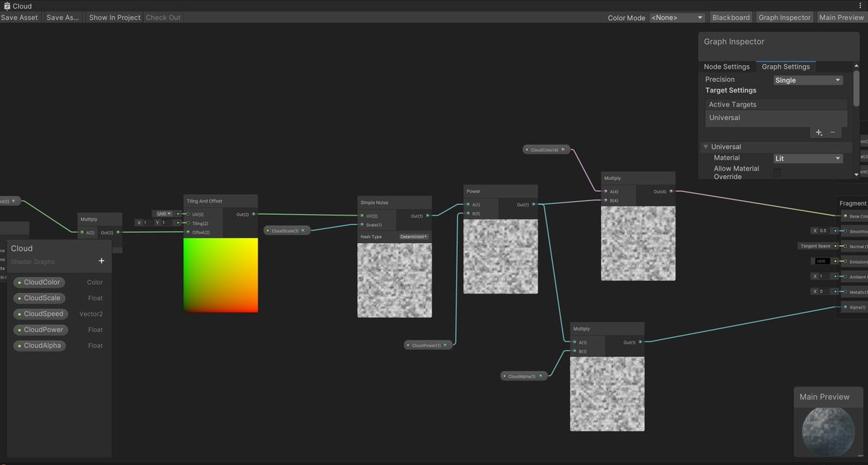Open the UV0 channel dropdown
The width and height of the screenshot is (868, 465).
[x=163, y=214]
